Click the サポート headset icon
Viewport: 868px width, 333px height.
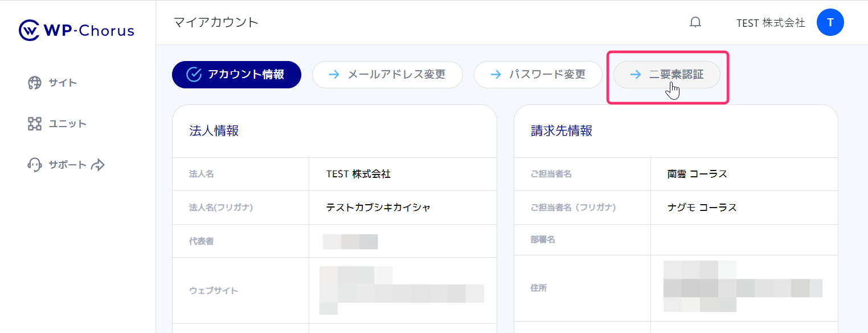tap(35, 165)
